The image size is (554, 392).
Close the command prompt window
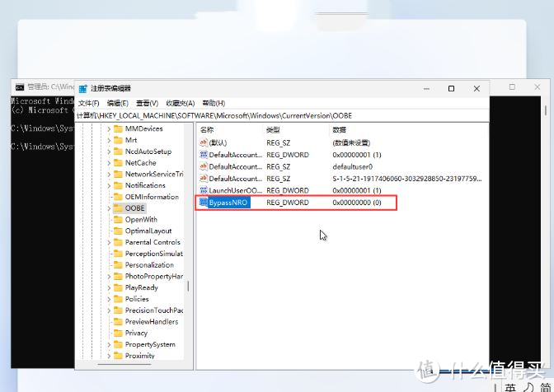tap(538, 86)
